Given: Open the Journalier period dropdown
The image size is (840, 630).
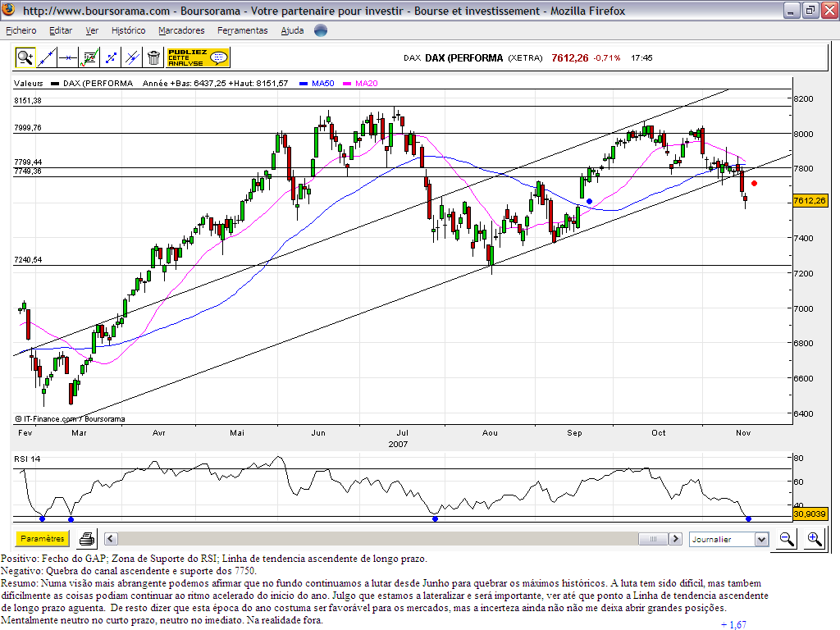Looking at the screenshot, I should pyautogui.click(x=729, y=539).
